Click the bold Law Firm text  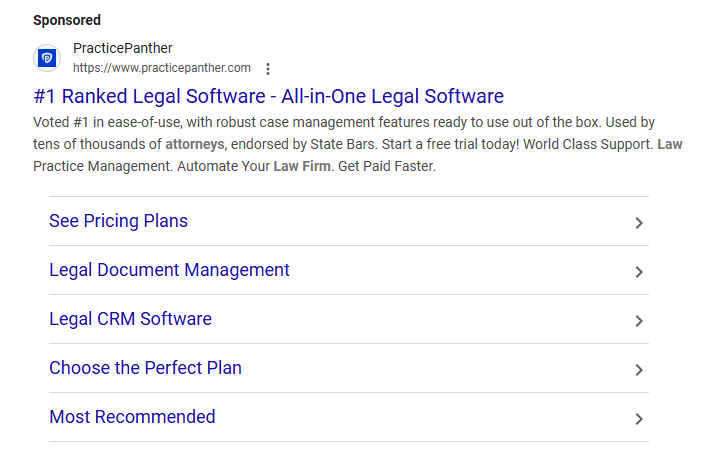tap(302, 166)
